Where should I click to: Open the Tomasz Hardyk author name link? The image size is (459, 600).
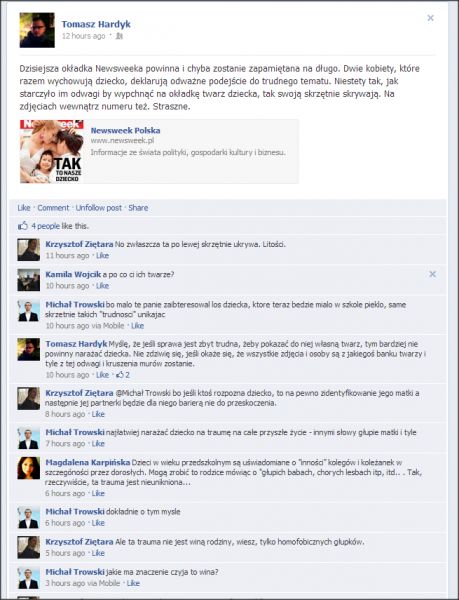coord(96,24)
